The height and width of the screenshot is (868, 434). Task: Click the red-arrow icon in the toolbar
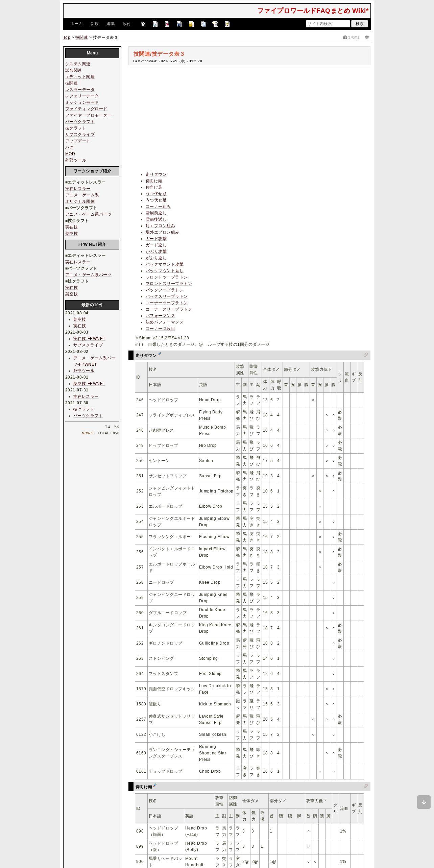pyautogui.click(x=167, y=24)
